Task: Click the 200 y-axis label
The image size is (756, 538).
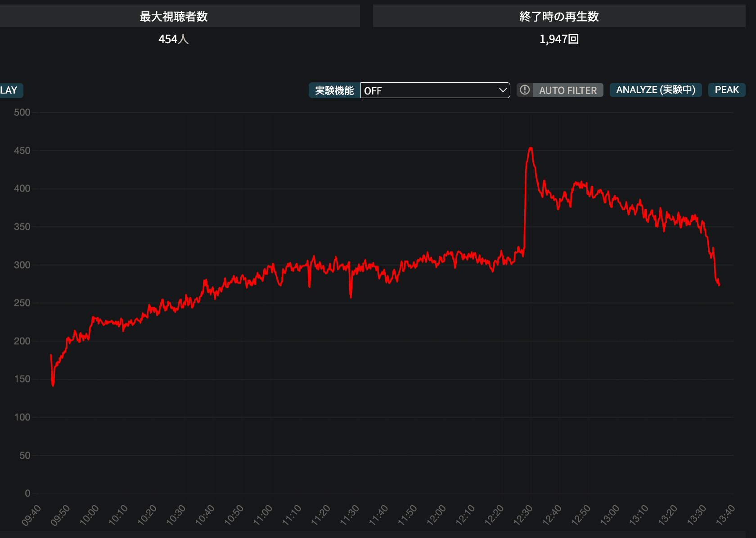Action: (22, 341)
